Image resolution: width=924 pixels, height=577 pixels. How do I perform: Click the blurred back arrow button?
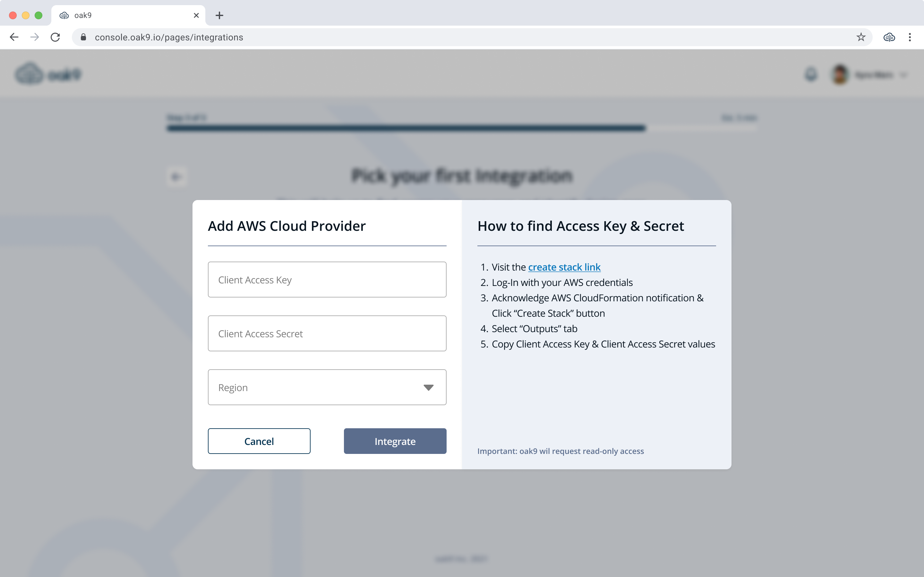[x=176, y=177]
